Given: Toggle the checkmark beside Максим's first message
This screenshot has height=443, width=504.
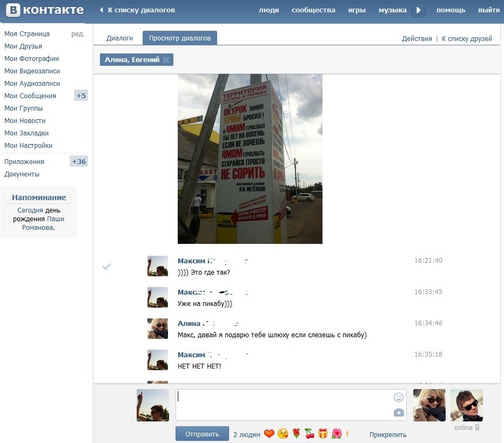Looking at the screenshot, I should point(106,267).
